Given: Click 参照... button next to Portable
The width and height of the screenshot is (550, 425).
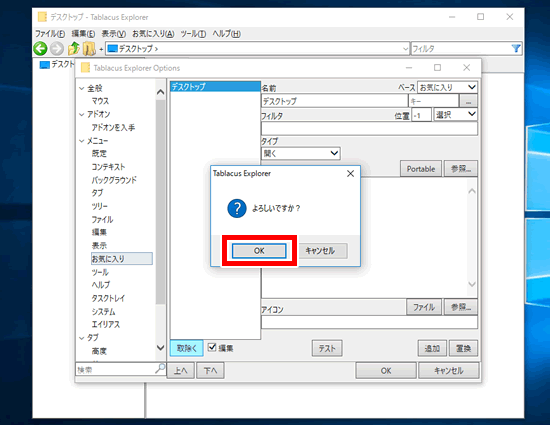Looking at the screenshot, I should (461, 169).
